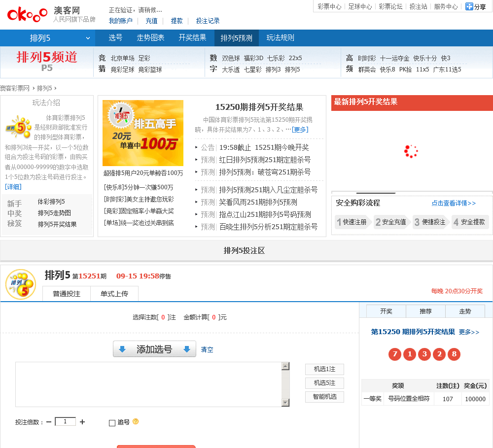Screen dimensions: 493x448
Task: Click 点击查看详情>> link
Action: click(x=454, y=204)
